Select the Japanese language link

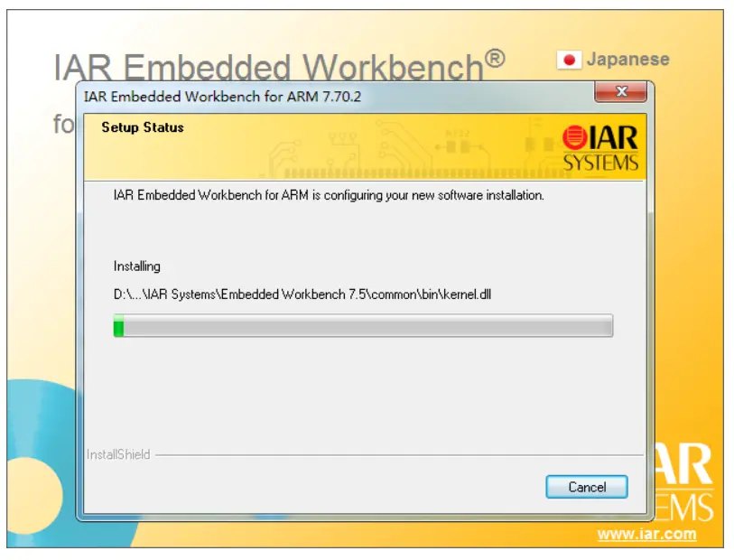tap(627, 60)
